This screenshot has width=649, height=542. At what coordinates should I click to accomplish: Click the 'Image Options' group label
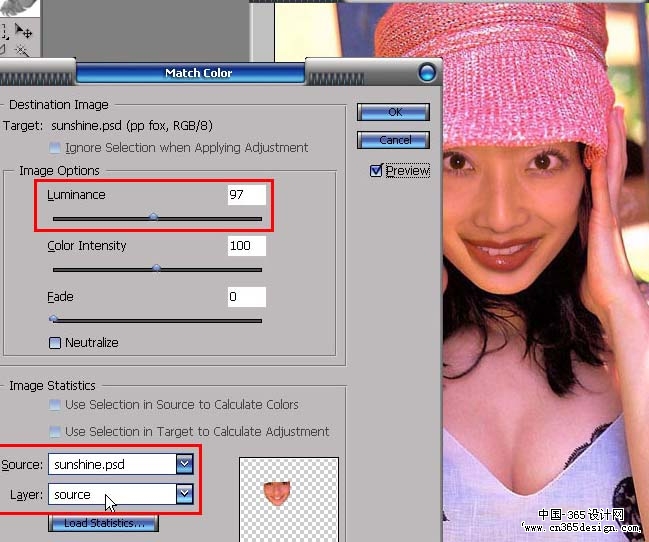[59, 171]
